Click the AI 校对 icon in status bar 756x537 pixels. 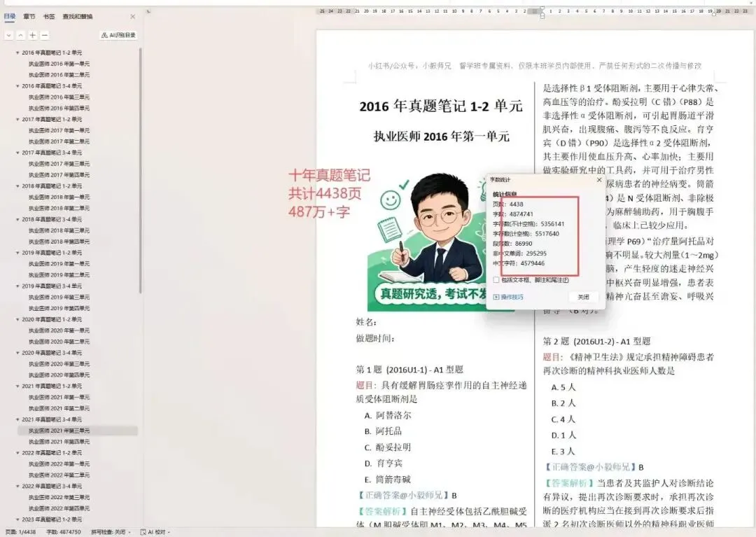(143, 531)
